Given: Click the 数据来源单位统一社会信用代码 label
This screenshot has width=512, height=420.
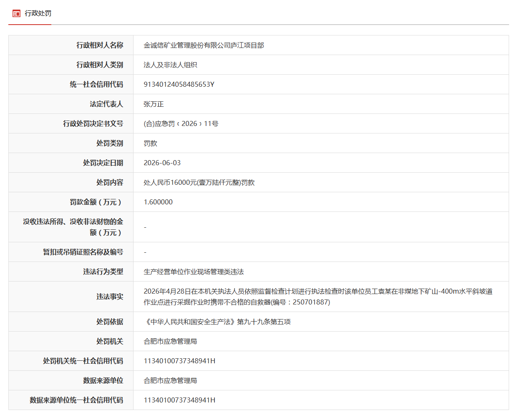Looking at the screenshot, I should (x=76, y=400).
